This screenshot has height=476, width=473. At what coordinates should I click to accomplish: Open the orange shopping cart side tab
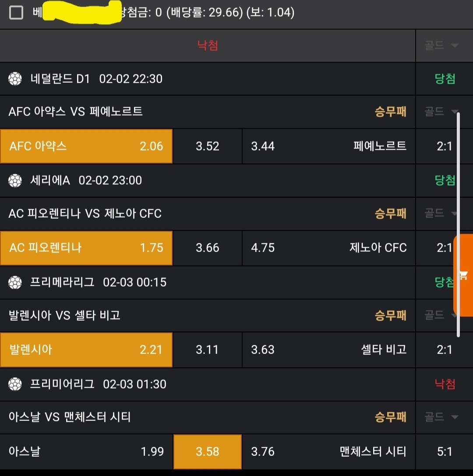pyautogui.click(x=463, y=275)
